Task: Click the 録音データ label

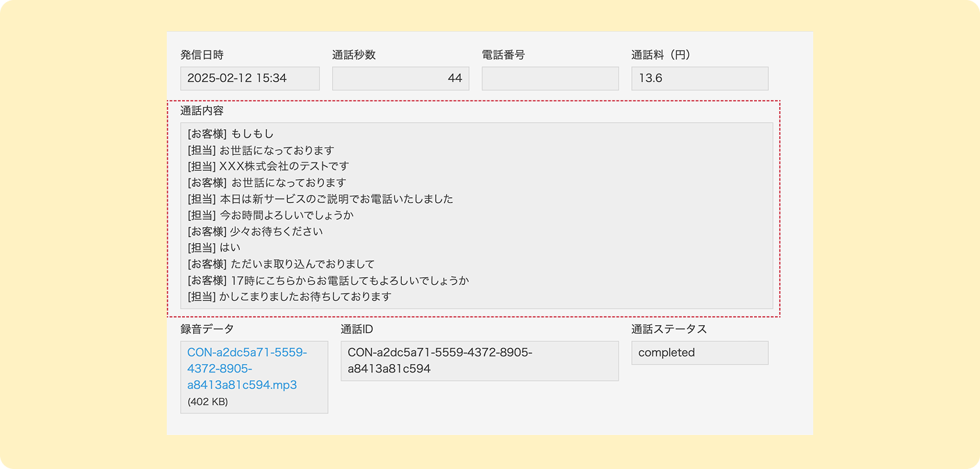Action: tap(207, 329)
